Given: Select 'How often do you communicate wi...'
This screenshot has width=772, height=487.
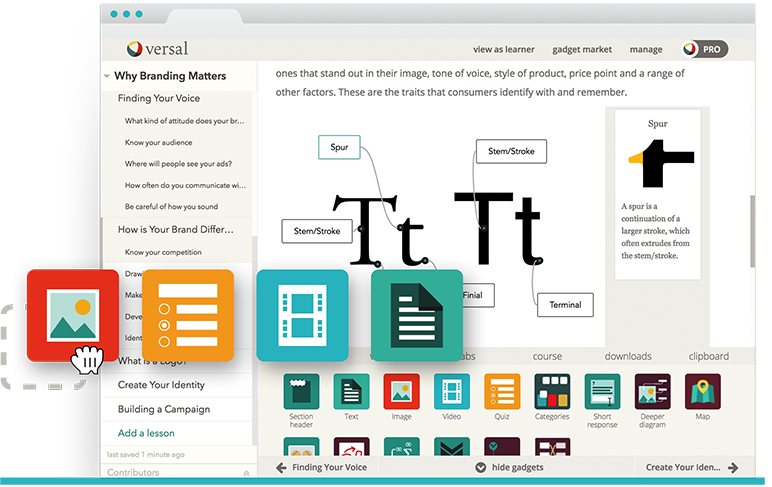Looking at the screenshot, I should point(185,186).
